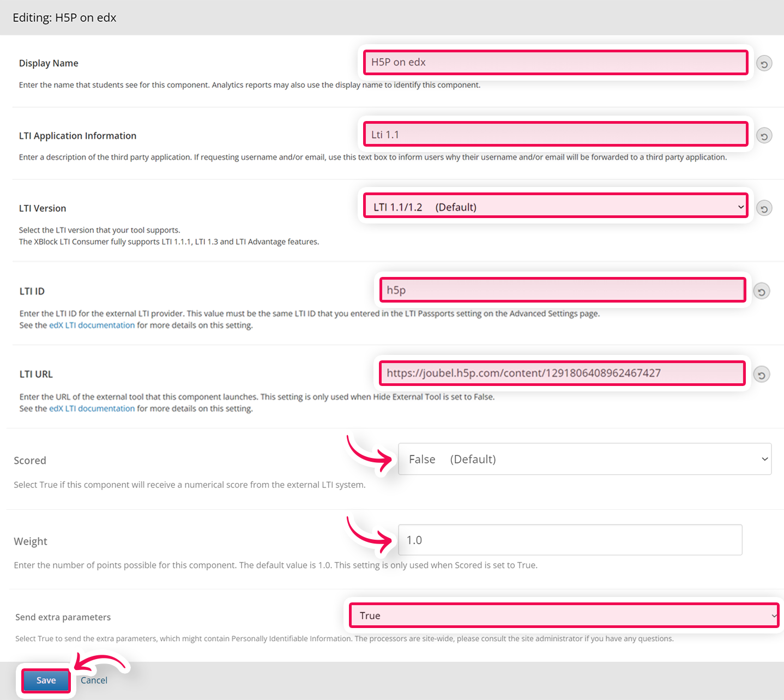
Task: Click the 'LTI URL' label
Action: tap(36, 375)
